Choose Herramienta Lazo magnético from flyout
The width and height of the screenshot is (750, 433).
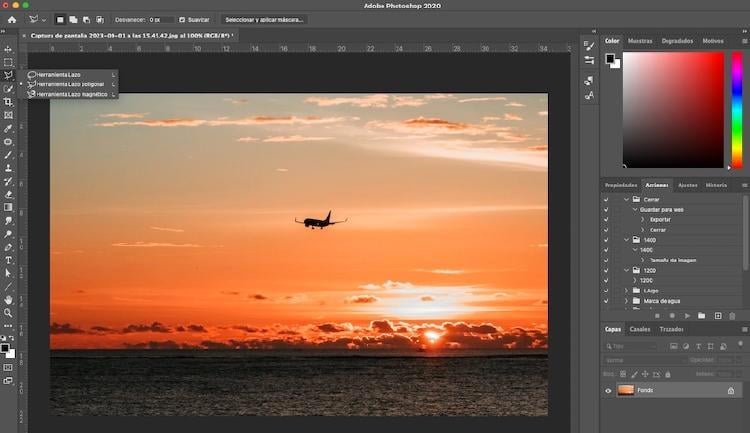[x=70, y=94]
